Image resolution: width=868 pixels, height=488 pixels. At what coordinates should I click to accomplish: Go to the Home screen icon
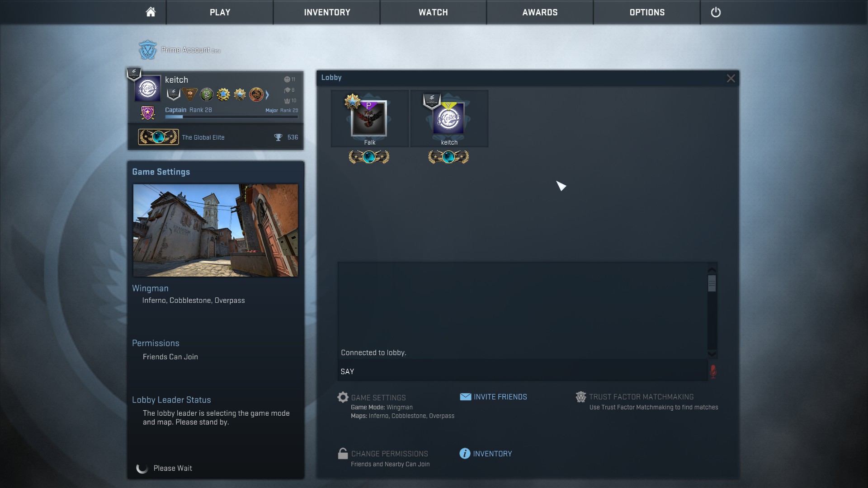[151, 12]
